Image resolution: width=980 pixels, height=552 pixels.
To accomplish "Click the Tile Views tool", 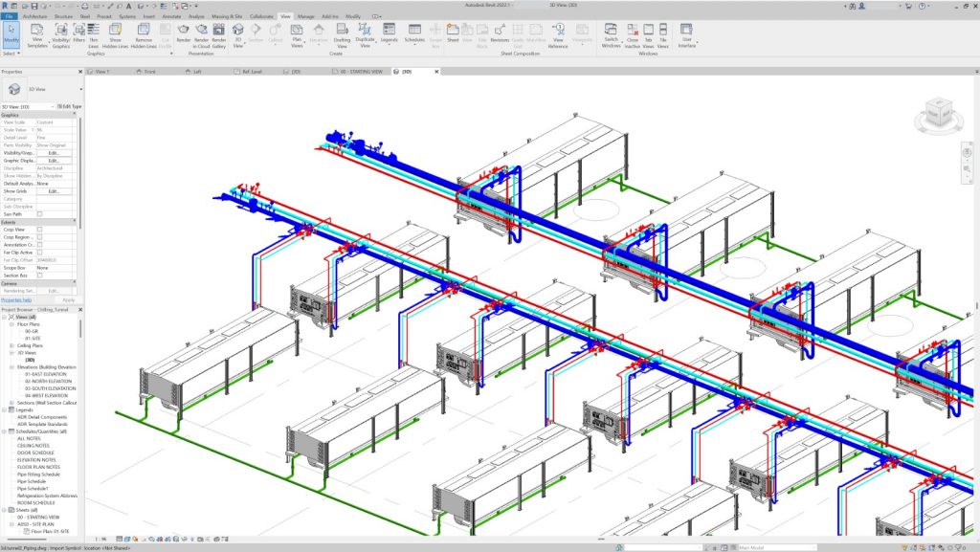I will (663, 35).
